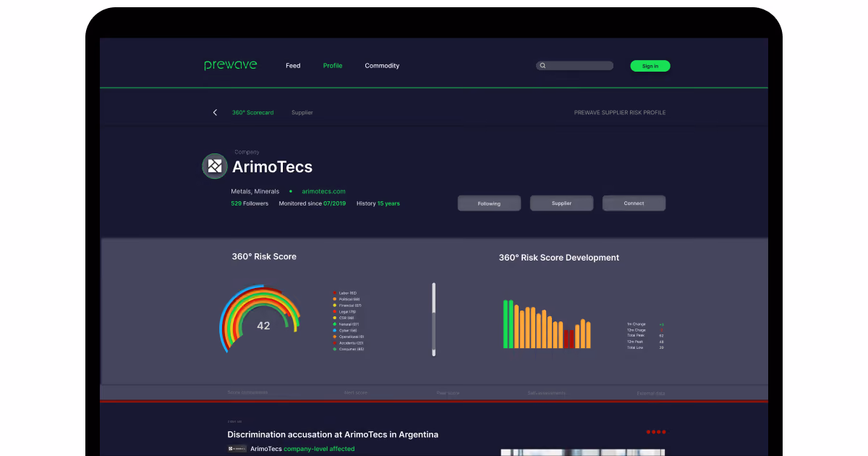Open the Profile menu item
Viewport: 868px width, 456px height.
333,66
